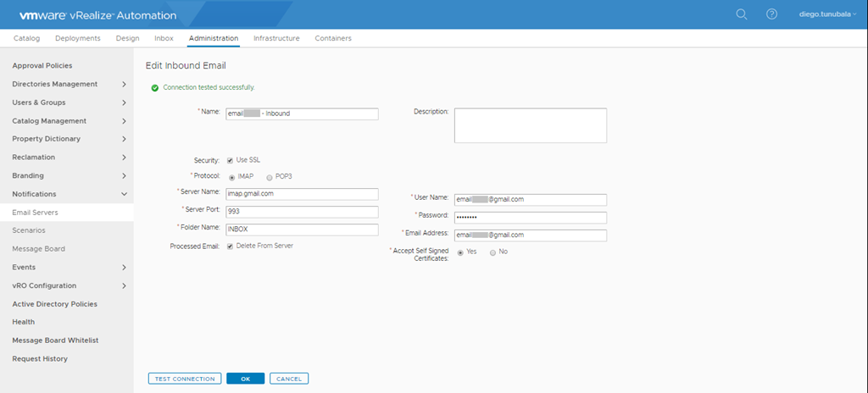Click the green connection success checkmark icon
Image resolution: width=868 pixels, height=393 pixels.
click(x=154, y=87)
